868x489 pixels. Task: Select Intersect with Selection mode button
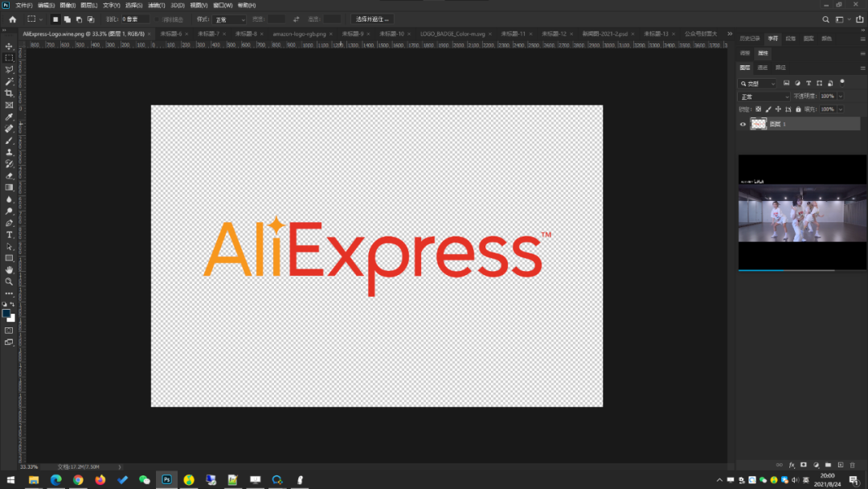tap(91, 19)
